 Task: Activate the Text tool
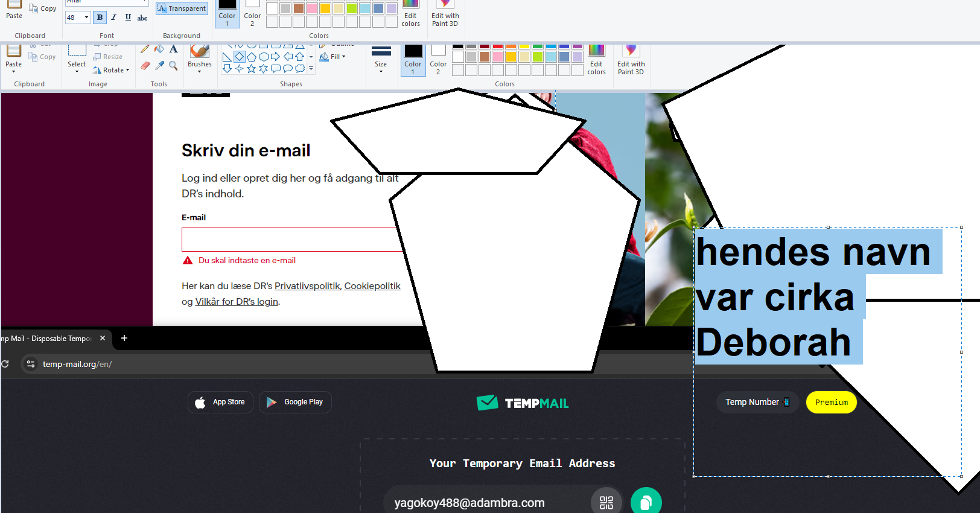174,49
